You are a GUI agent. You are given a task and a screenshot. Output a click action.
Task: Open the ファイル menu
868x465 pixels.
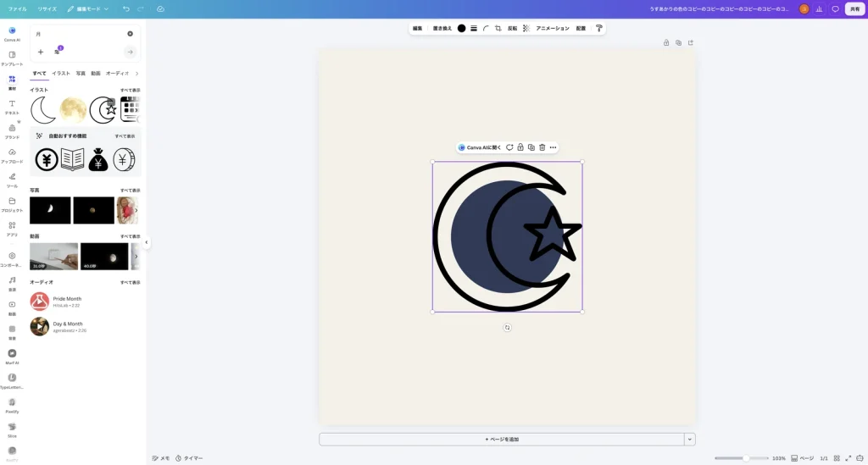click(17, 8)
